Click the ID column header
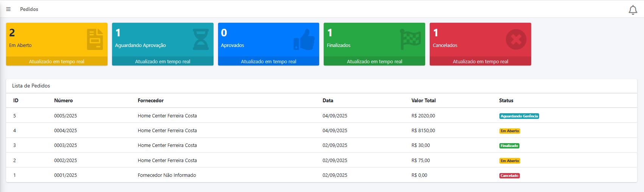This screenshot has width=644, height=192. pyautogui.click(x=16, y=100)
